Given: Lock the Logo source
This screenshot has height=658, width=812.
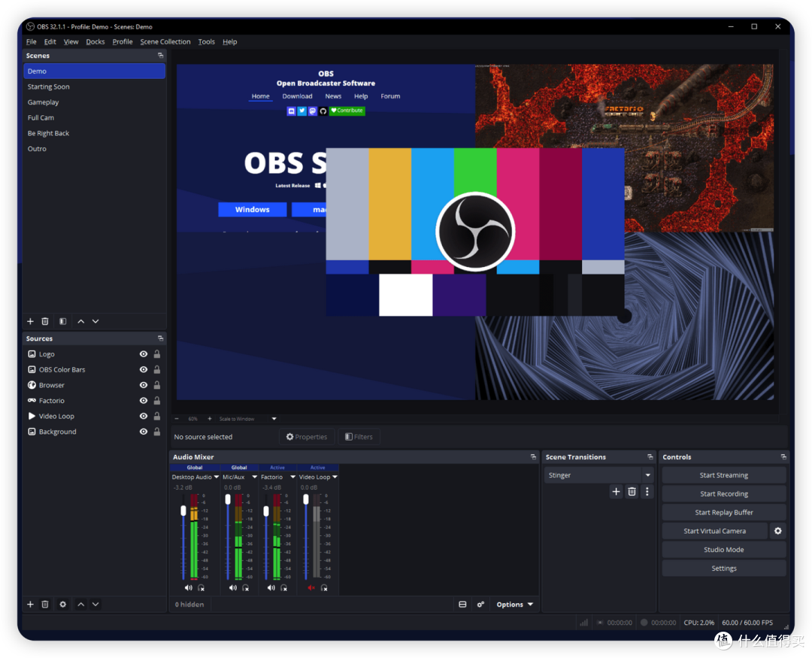Looking at the screenshot, I should (157, 354).
